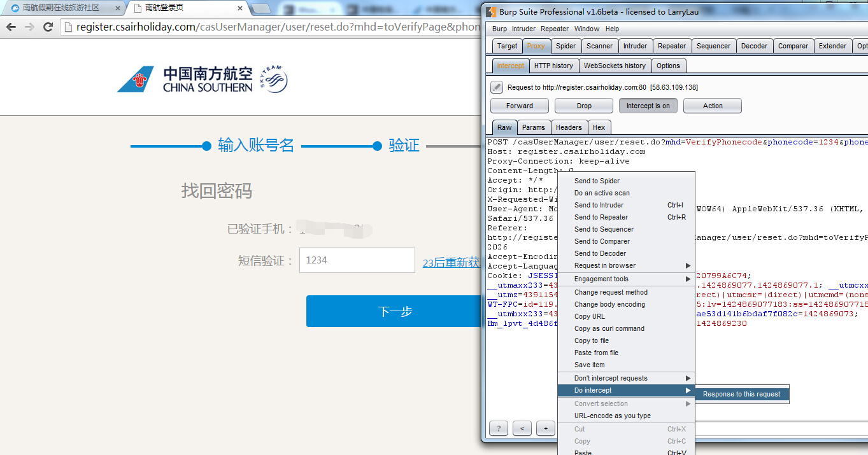Choose Copy URL
868x455 pixels.
626,316
